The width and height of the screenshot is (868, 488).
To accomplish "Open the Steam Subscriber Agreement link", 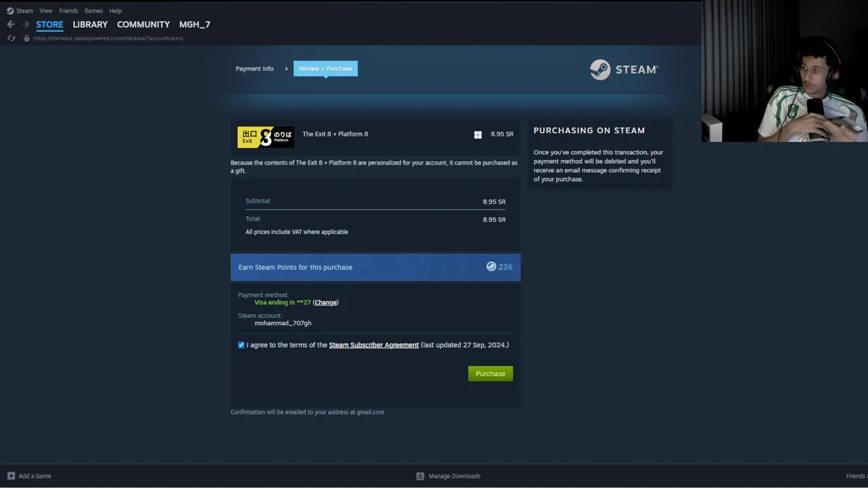I will tap(374, 345).
